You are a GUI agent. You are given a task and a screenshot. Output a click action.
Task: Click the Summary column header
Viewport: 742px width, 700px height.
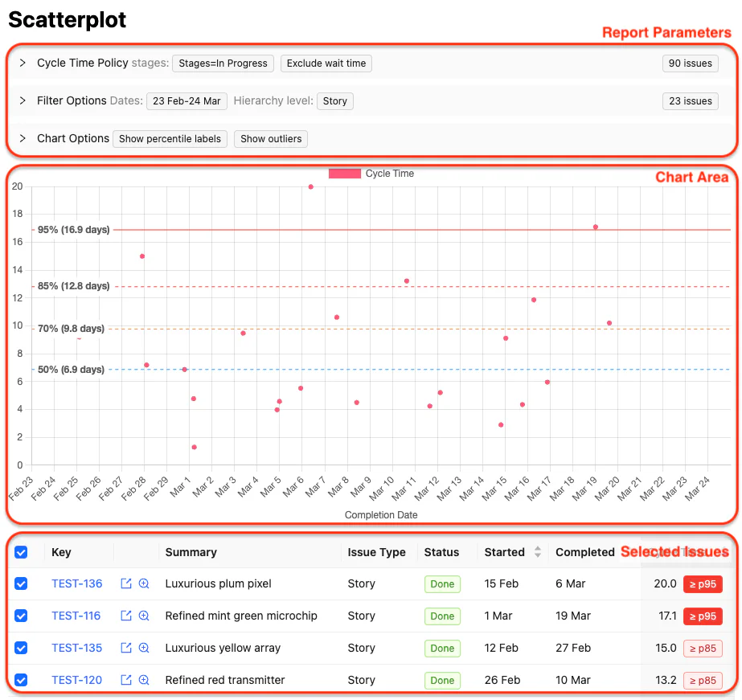pyautogui.click(x=191, y=552)
